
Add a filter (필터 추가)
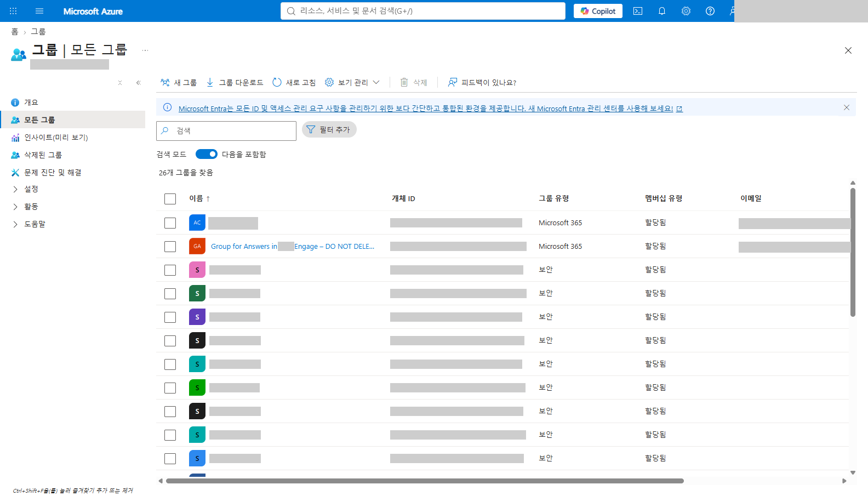pos(329,129)
